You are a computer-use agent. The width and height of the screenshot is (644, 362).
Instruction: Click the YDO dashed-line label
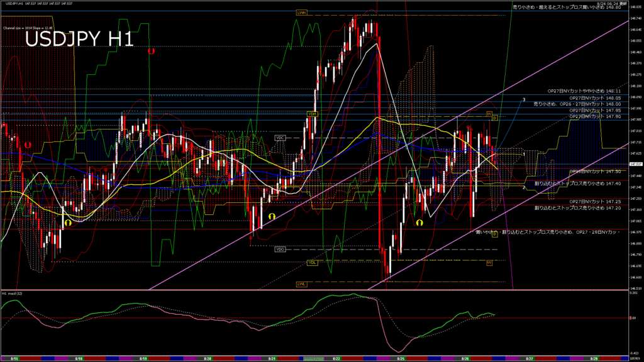[x=280, y=250]
